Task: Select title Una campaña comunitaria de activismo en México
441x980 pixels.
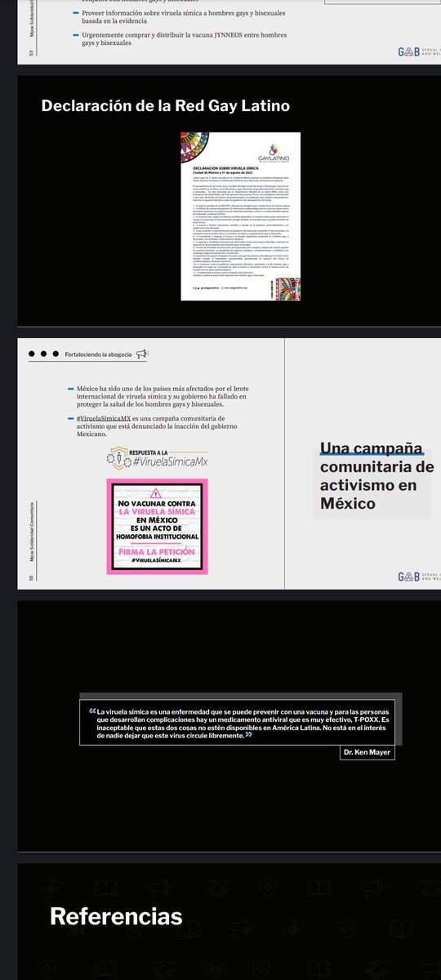Action: [376, 475]
